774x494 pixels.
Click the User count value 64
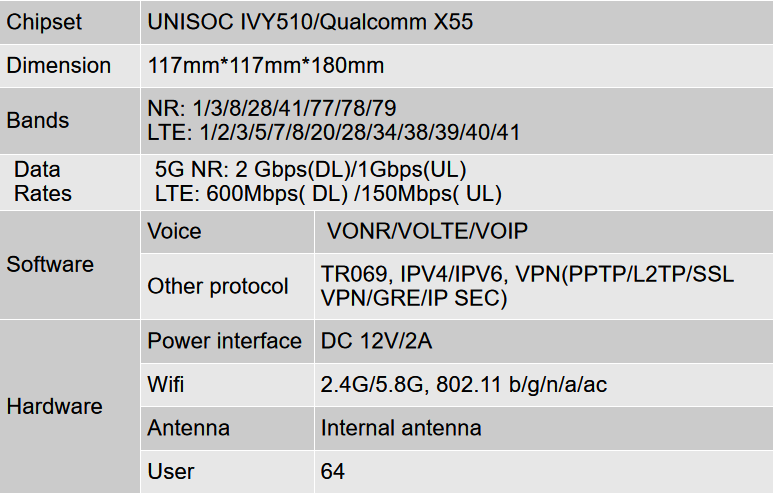coord(333,471)
